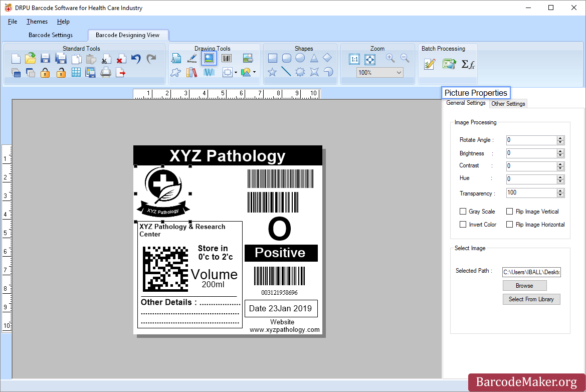
Task: Decrease the Contrast value
Action: tap(560, 168)
